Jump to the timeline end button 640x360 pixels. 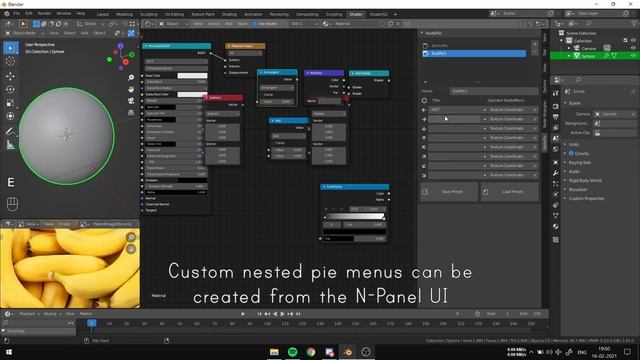298,314
